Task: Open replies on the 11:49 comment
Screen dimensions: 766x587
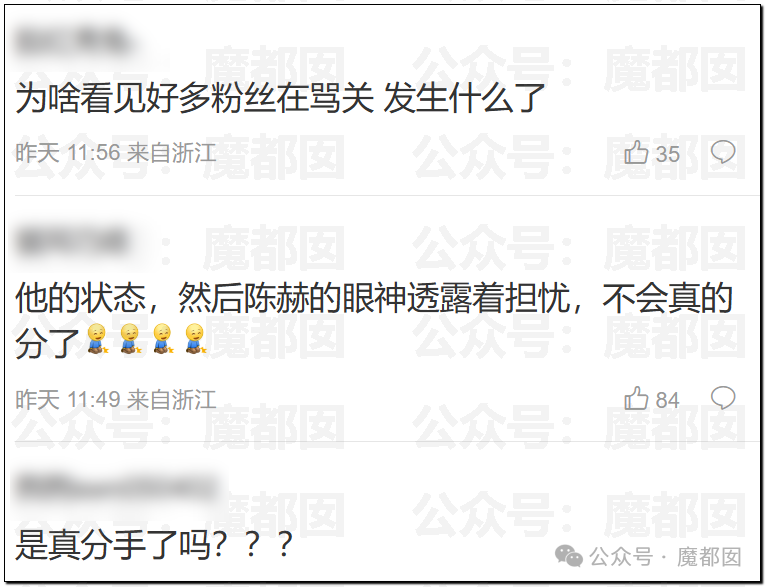Action: tap(723, 398)
